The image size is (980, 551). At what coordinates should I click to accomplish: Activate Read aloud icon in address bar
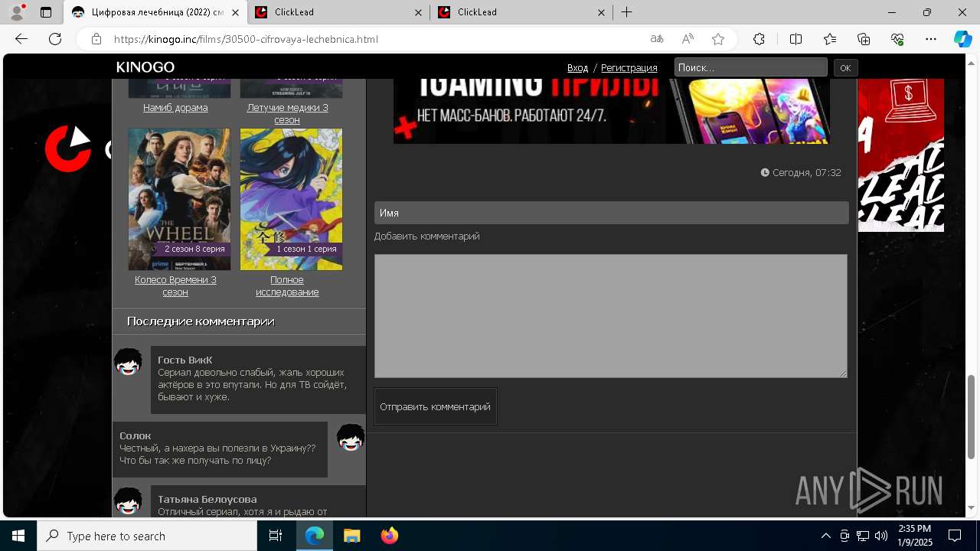688,39
